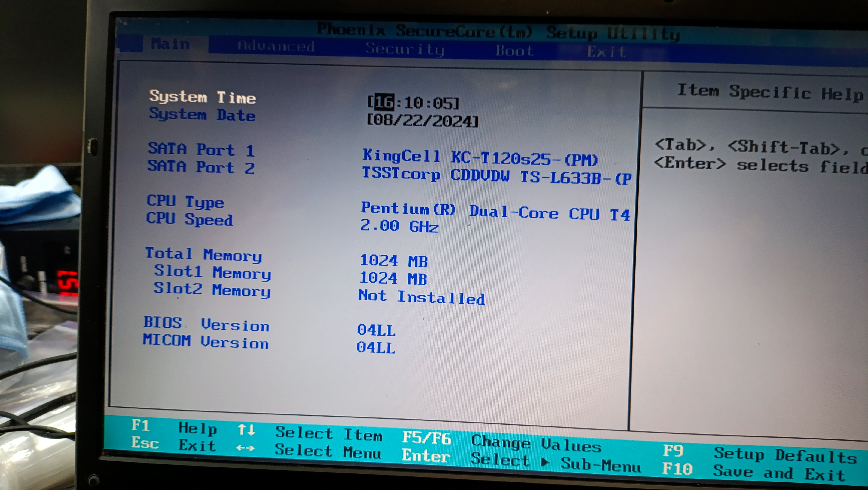
Task: Click the Phoenix SecureCore Setup Utility title
Action: pyautogui.click(x=498, y=32)
